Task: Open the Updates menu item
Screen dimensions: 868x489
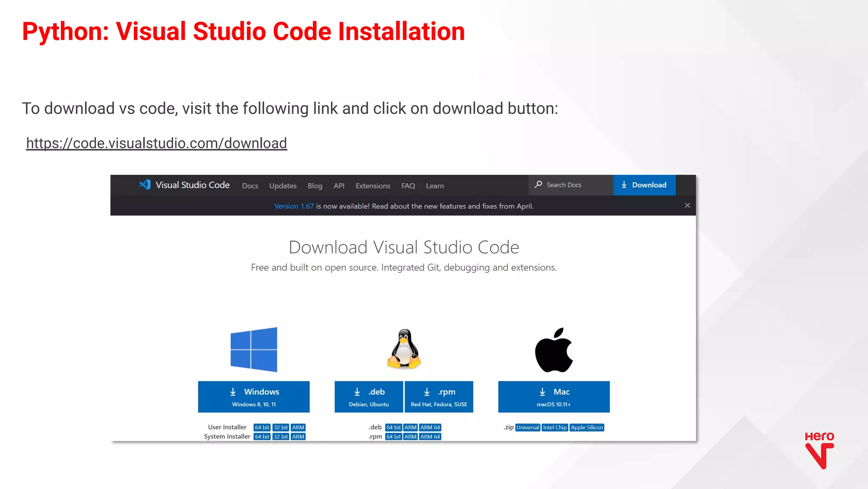Action: pyautogui.click(x=283, y=186)
